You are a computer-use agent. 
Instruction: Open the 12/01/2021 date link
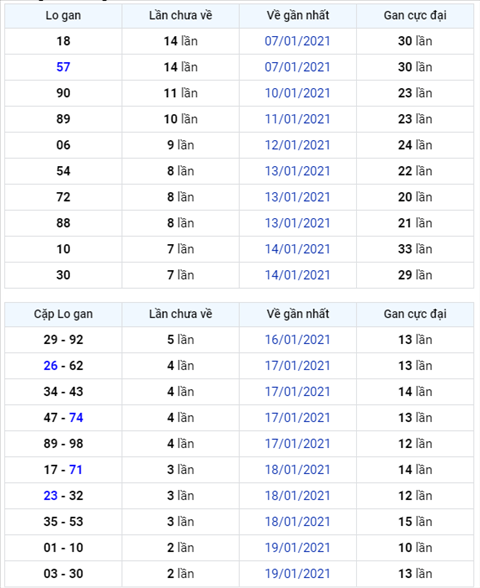coord(297,145)
